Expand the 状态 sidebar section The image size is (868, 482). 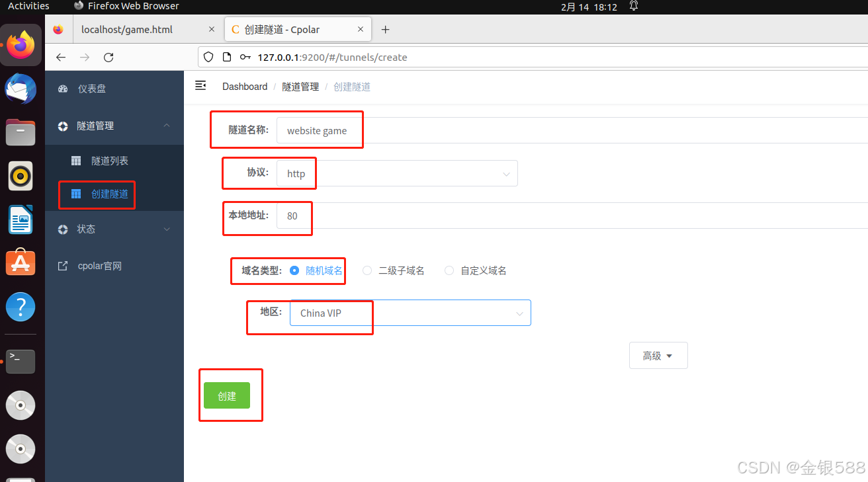point(85,229)
